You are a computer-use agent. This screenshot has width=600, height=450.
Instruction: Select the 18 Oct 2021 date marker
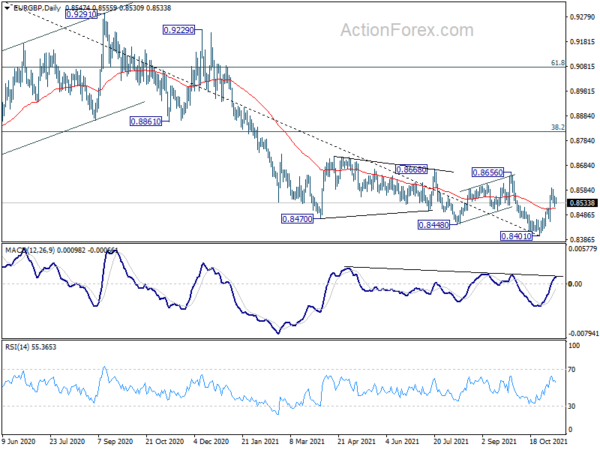coord(548,442)
